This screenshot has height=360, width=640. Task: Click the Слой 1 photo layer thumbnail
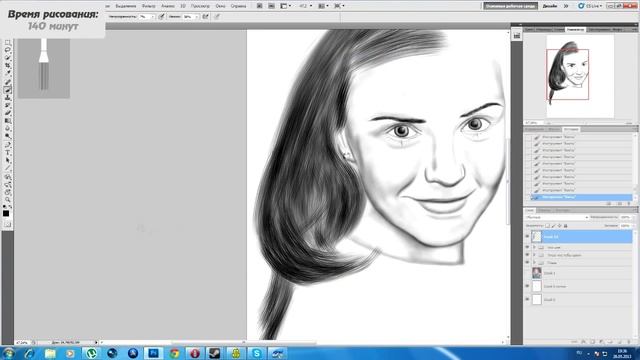tap(537, 273)
